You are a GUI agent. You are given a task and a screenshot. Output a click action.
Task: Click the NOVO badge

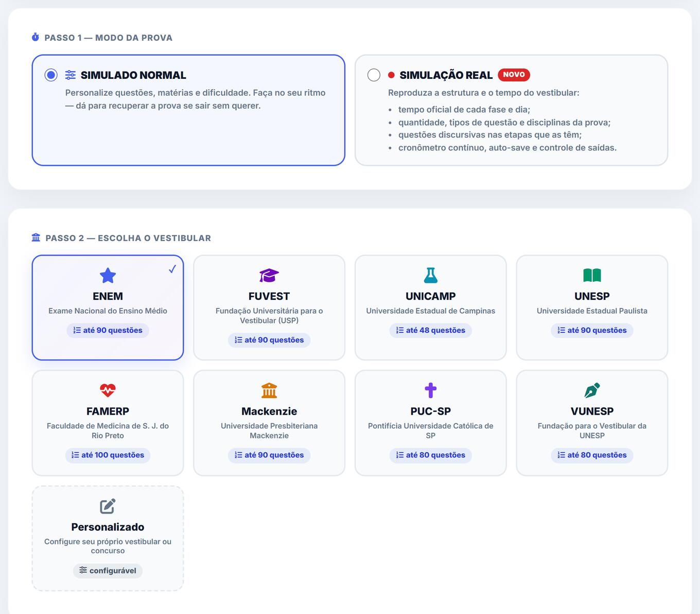point(514,75)
